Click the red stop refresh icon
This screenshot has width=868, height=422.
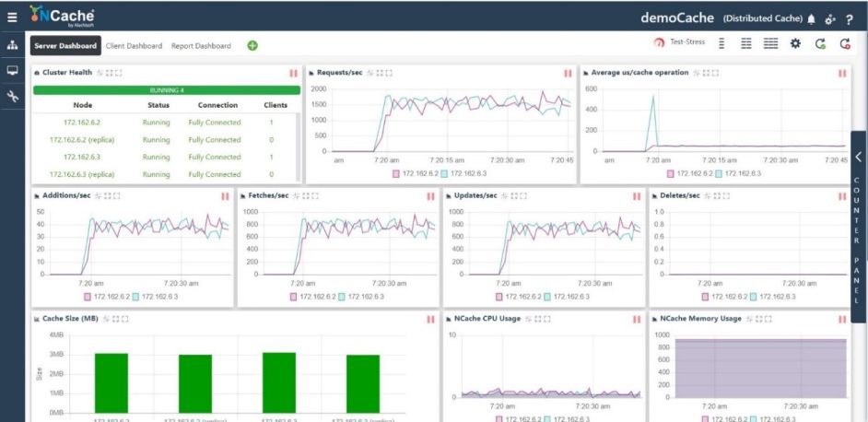(845, 43)
